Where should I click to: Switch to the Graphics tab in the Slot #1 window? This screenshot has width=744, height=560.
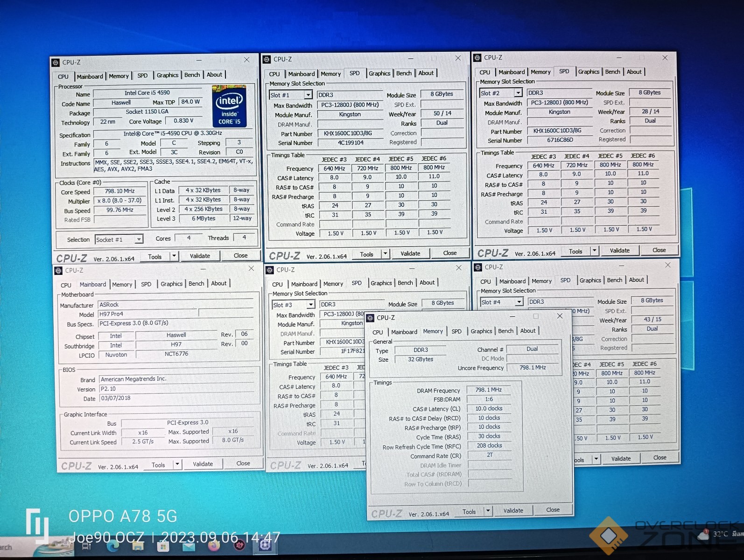[x=379, y=73]
